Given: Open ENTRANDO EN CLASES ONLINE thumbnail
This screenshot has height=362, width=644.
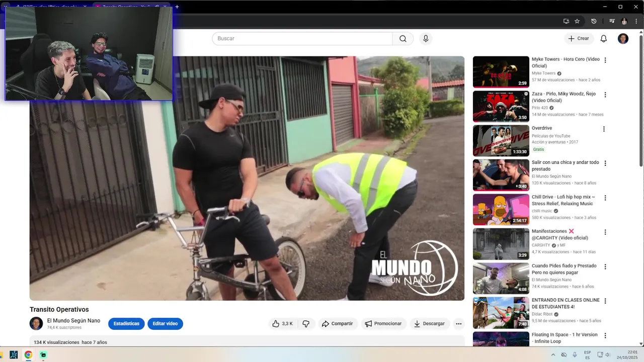Looking at the screenshot, I should click(501, 313).
